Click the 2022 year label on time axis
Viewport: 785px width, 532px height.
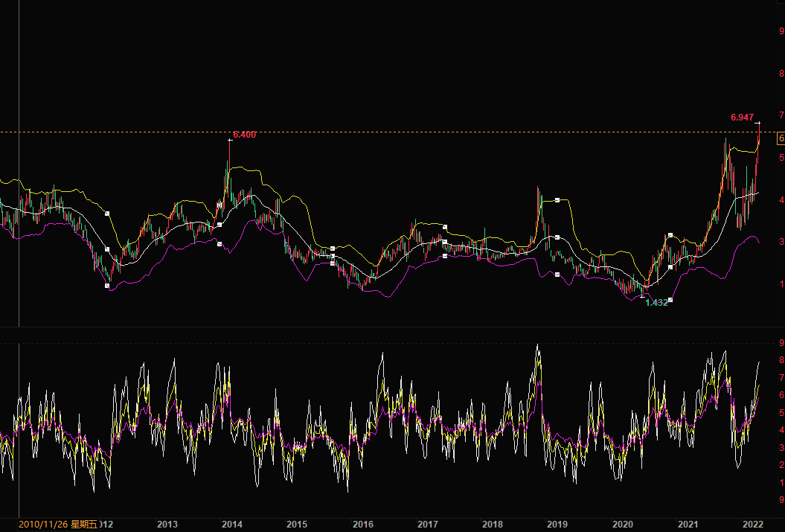tap(753, 525)
